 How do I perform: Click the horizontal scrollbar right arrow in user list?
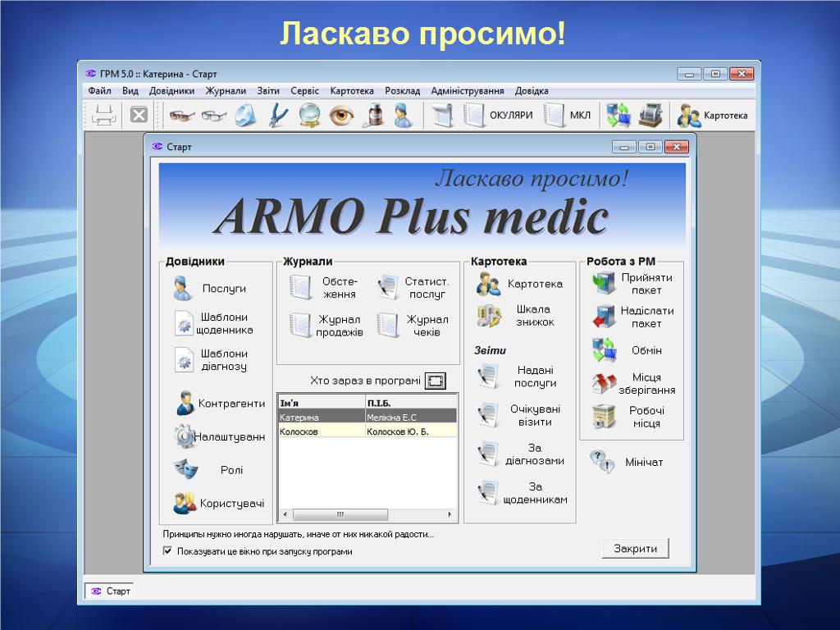[x=450, y=514]
